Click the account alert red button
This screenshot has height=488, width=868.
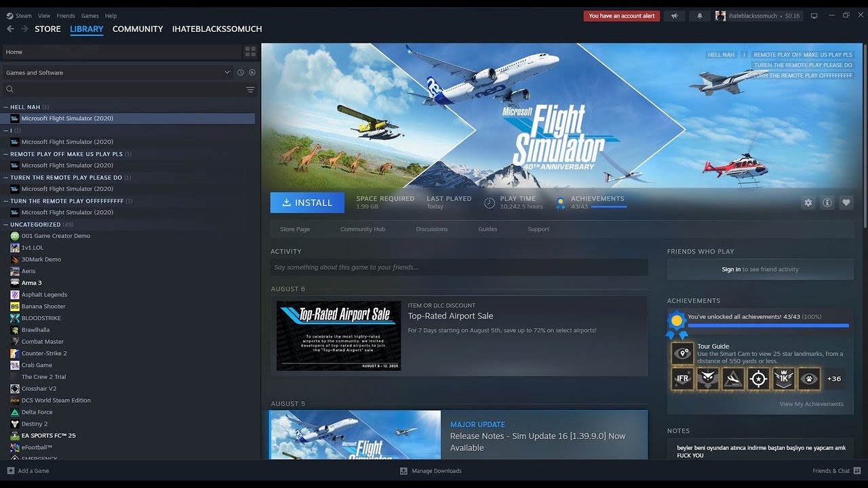click(x=622, y=16)
